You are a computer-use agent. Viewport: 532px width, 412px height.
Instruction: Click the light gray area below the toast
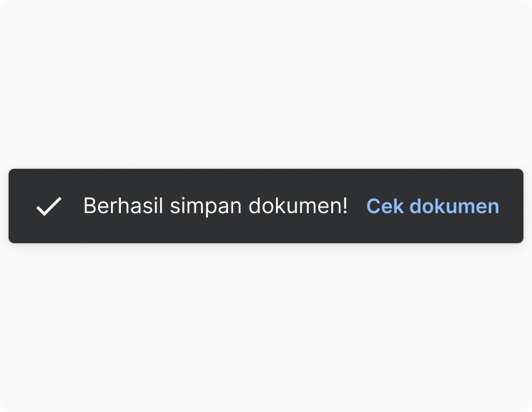[x=266, y=328]
